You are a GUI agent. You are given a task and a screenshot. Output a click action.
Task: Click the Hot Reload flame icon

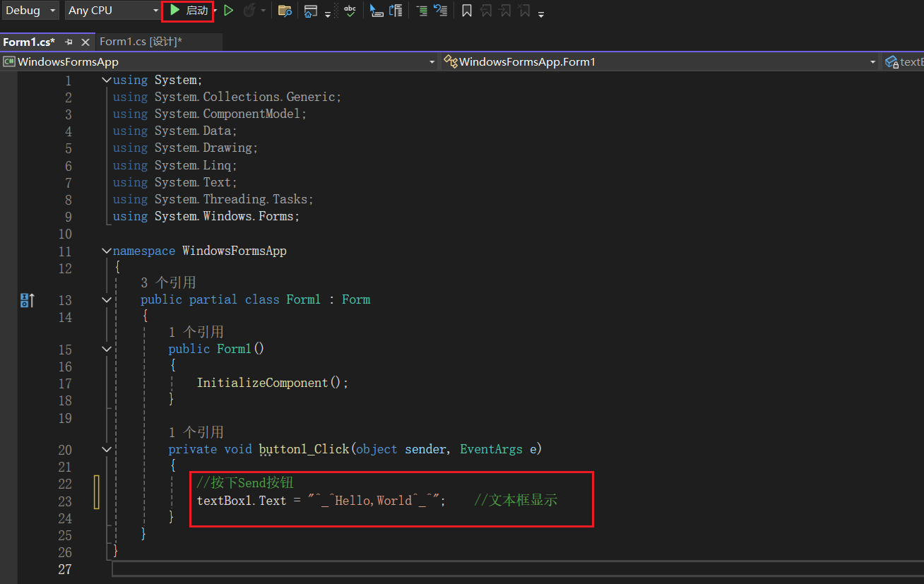click(x=250, y=11)
